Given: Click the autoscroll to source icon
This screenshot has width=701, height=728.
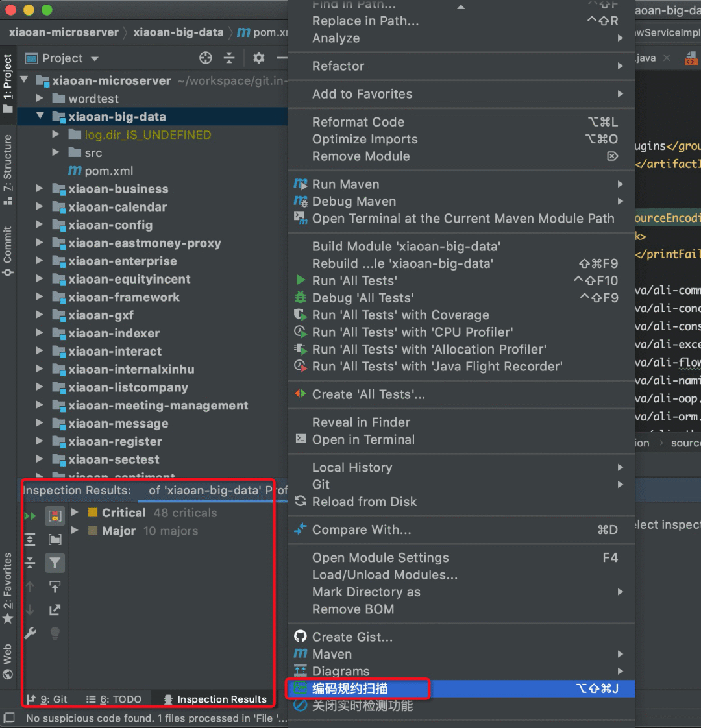Looking at the screenshot, I should (55, 587).
